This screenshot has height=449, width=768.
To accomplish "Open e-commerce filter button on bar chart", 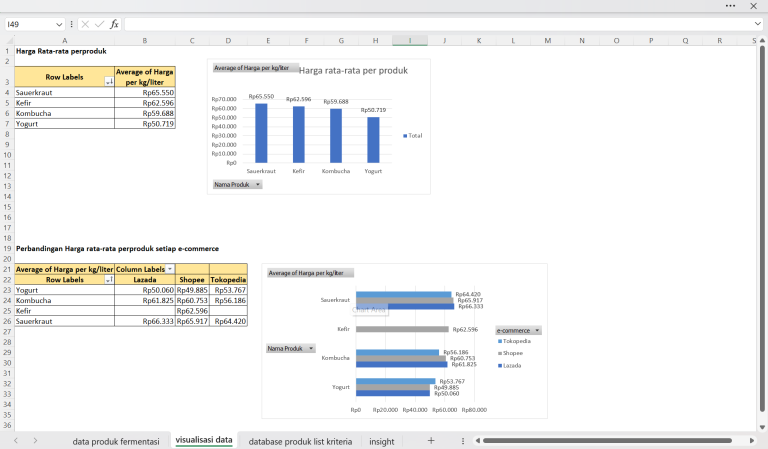I will (x=537, y=330).
